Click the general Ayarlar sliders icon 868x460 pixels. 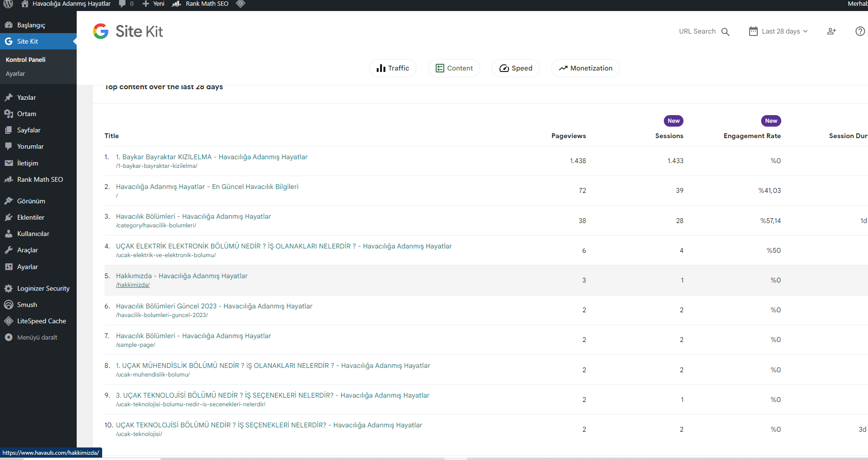coord(9,267)
